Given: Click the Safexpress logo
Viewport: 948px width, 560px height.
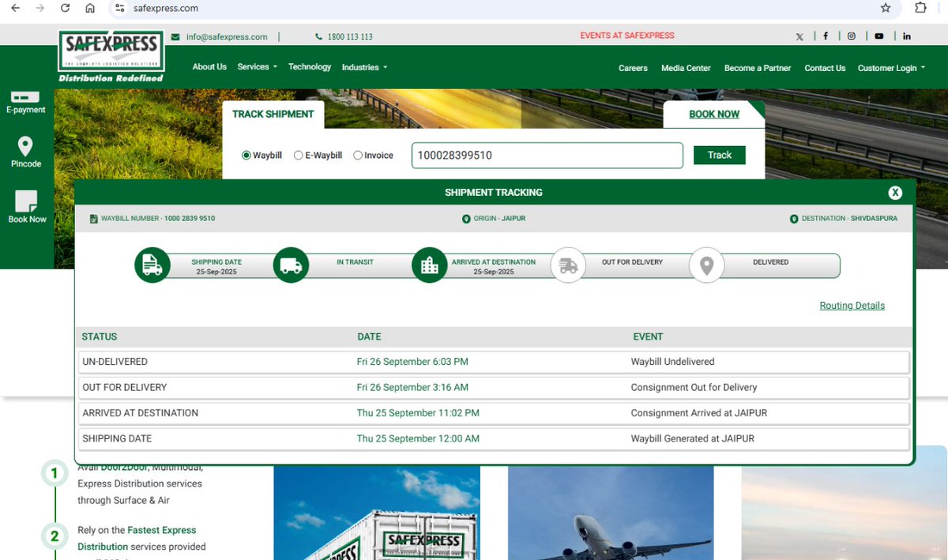Looking at the screenshot, I should click(111, 56).
